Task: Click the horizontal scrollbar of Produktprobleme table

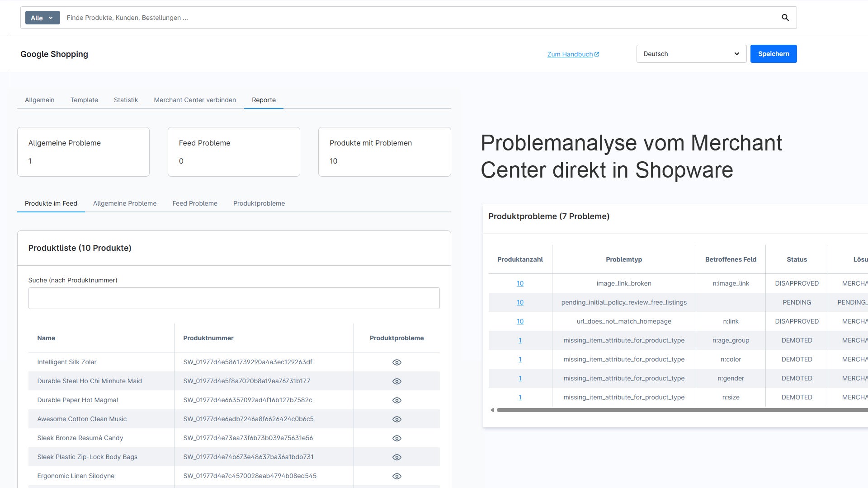Action: pyautogui.click(x=682, y=410)
